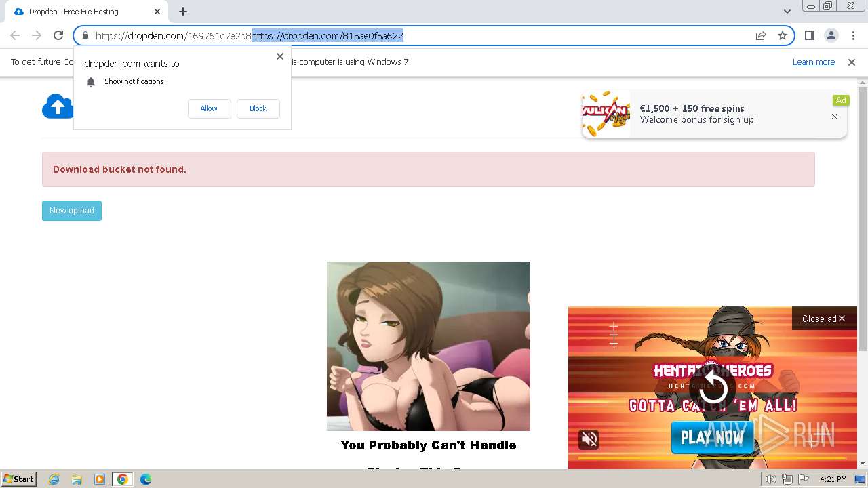The image size is (868, 488).
Task: Open the cartoon ad image
Action: (x=429, y=346)
